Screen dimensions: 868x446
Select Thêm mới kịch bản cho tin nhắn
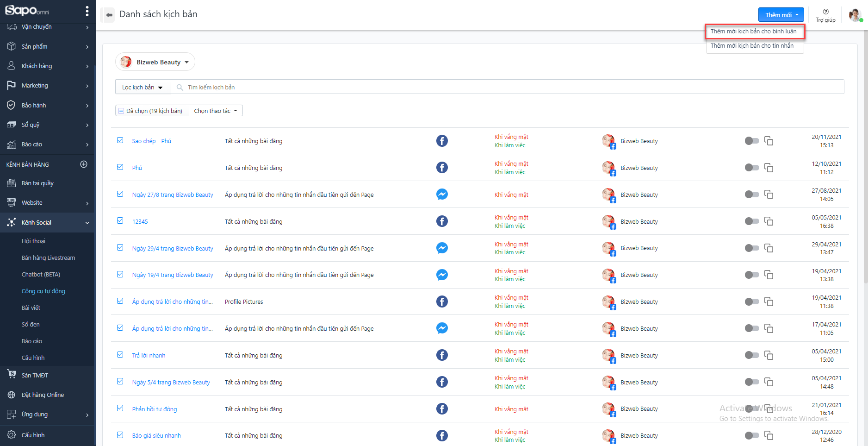click(752, 46)
